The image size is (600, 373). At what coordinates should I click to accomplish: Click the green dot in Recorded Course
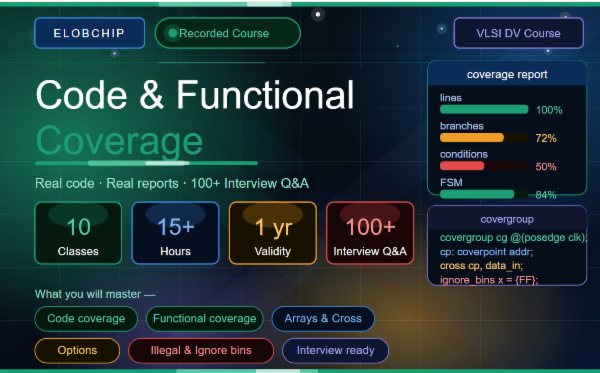click(173, 33)
